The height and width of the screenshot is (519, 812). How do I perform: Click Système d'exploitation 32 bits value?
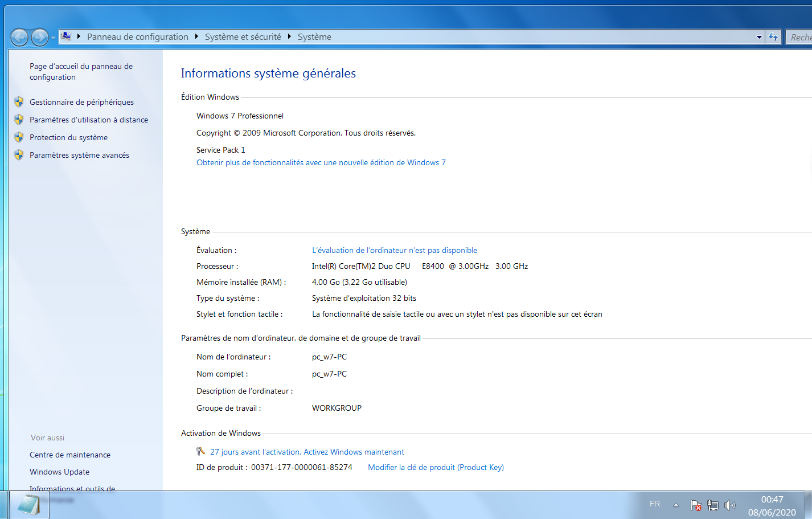[364, 298]
